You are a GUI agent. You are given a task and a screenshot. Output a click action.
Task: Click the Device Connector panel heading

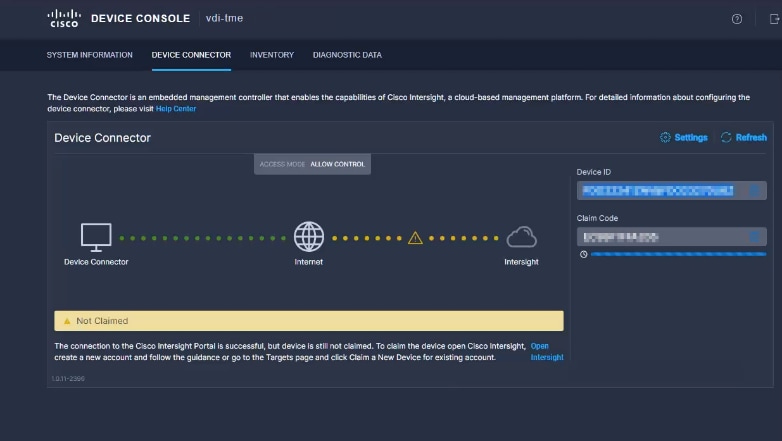coord(102,138)
